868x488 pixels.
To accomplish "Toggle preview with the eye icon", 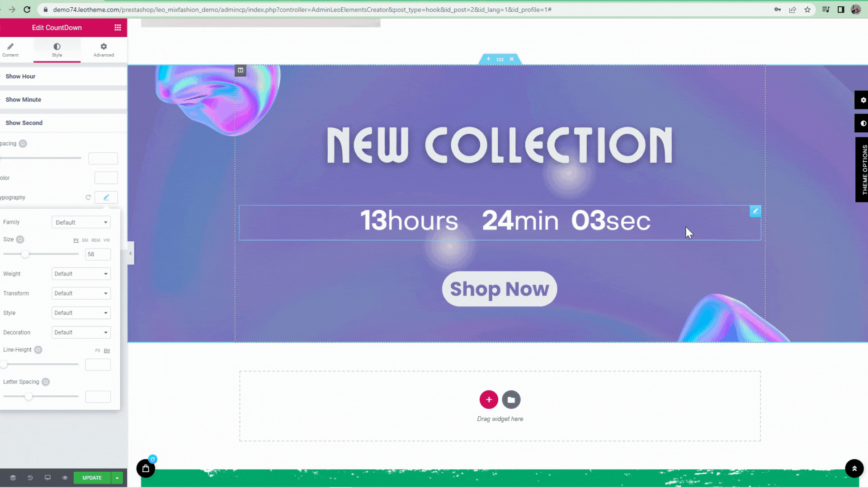I will (65, 478).
